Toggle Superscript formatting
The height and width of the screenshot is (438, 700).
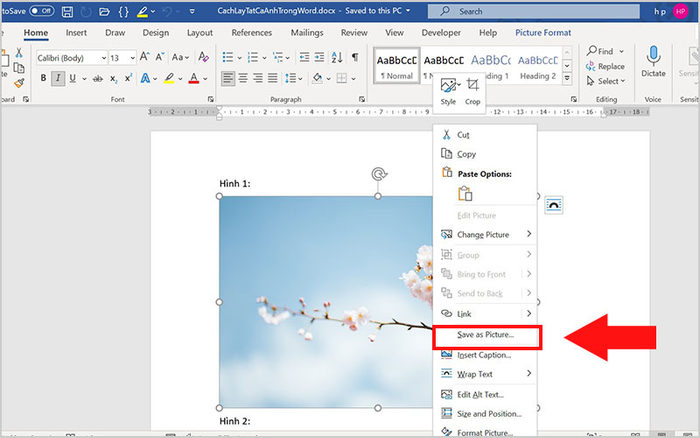(x=128, y=78)
